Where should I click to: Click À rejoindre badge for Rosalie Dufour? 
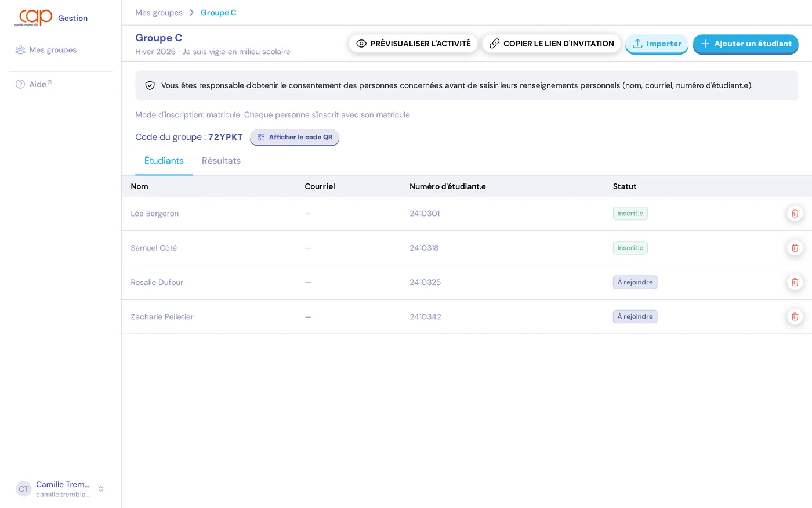635,282
